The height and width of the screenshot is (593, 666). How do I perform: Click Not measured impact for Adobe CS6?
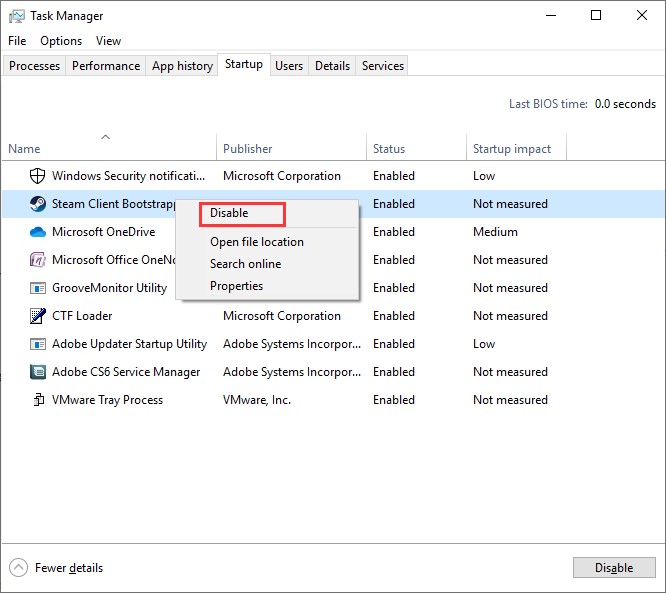click(510, 372)
